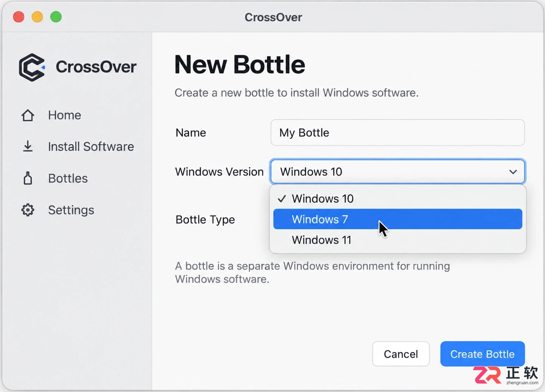
Task: Choose Windows 10 from the dropdown list
Action: [398, 199]
